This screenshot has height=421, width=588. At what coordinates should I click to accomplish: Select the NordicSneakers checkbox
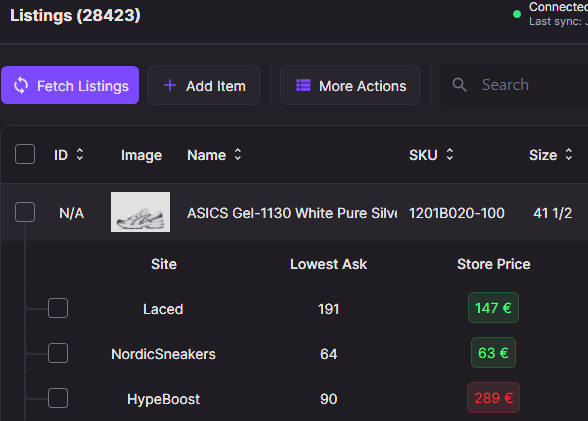(58, 353)
